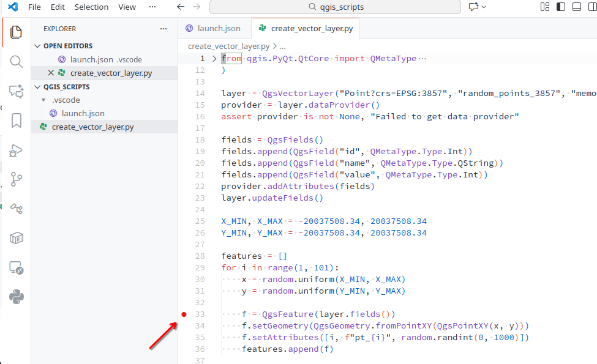Open the Selection menu
This screenshot has height=364, width=597.
[x=91, y=7]
